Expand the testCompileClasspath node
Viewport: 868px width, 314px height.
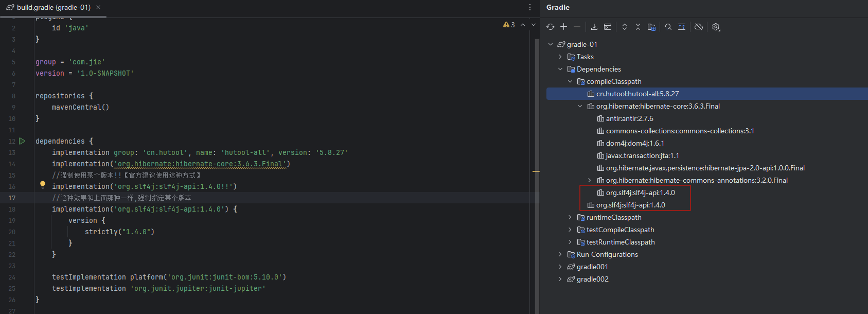(570, 230)
